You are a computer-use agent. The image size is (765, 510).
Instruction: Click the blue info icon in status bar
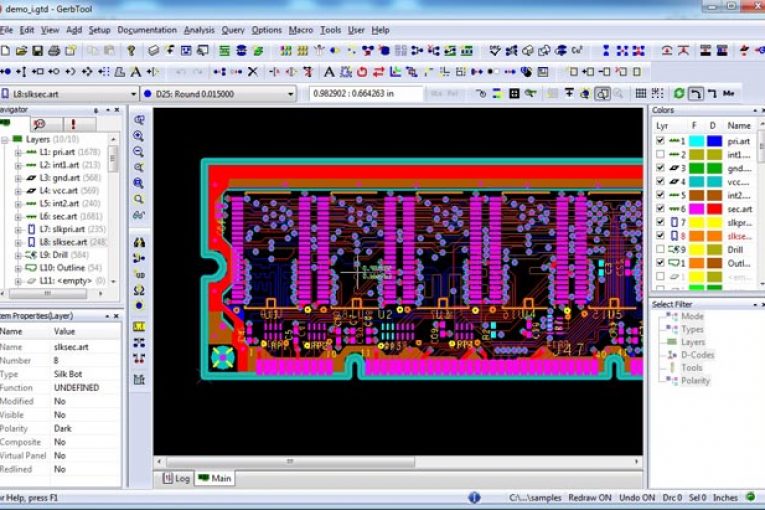474,497
